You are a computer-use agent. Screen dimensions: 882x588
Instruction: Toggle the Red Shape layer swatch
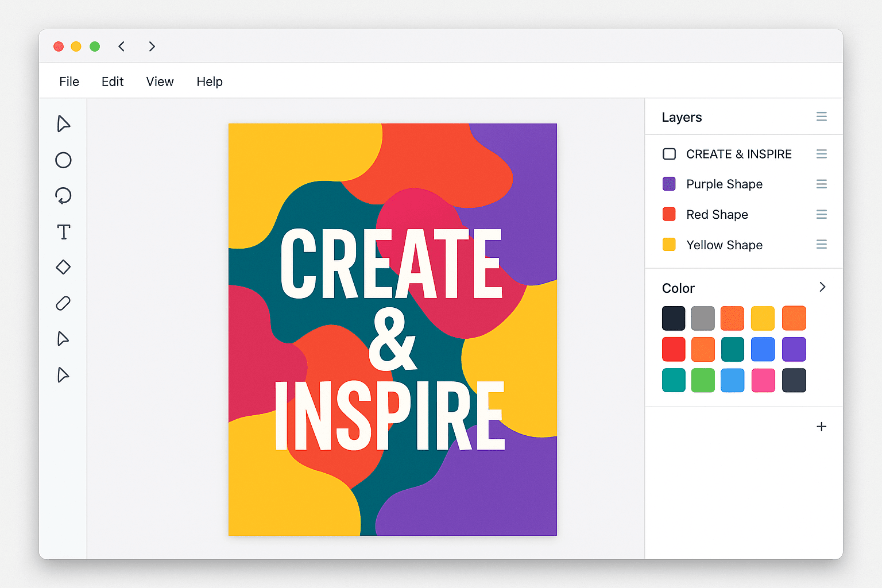click(669, 214)
